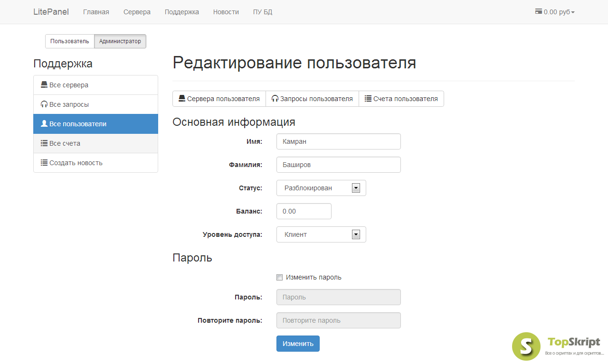Screen dimensions: 608x364
Task: Click the list icon beside Создать новость
Action: [44, 163]
